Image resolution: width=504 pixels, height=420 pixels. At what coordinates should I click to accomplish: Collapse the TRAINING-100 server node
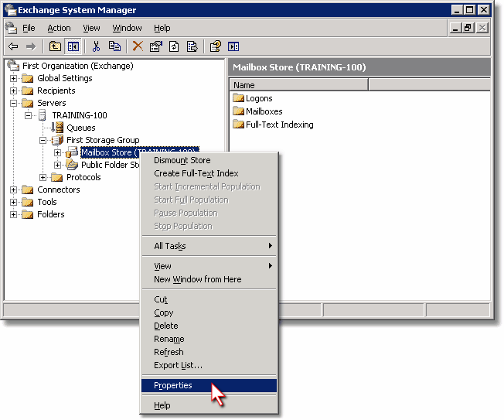coord(29,115)
